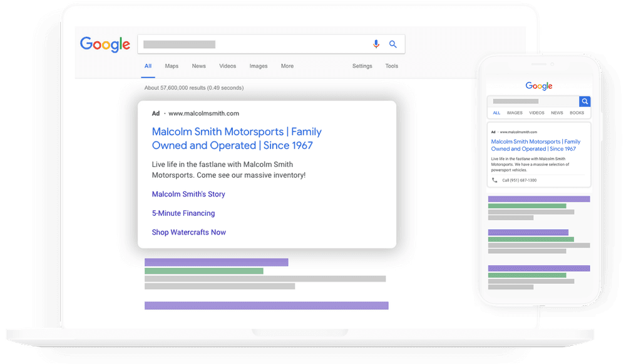The height and width of the screenshot is (364, 626).
Task: Tap the mobile ad headline Malcolm Smith Motorsports
Action: click(x=536, y=145)
